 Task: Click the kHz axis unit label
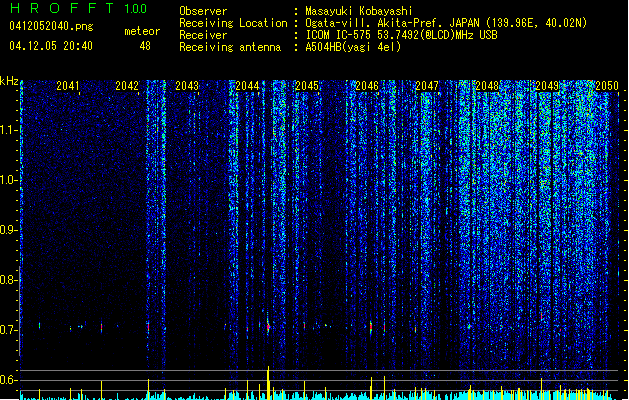[9, 81]
